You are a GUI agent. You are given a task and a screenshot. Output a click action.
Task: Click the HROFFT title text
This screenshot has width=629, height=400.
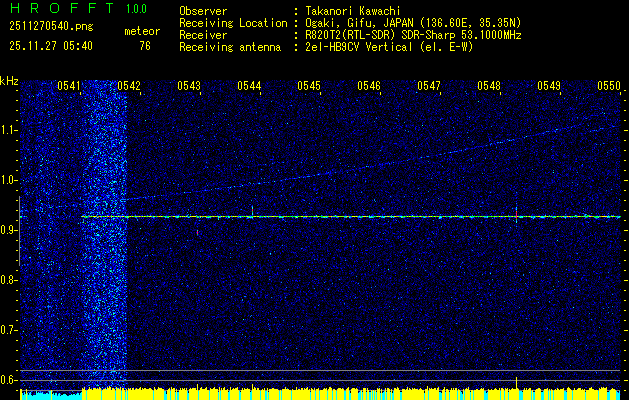[62, 8]
